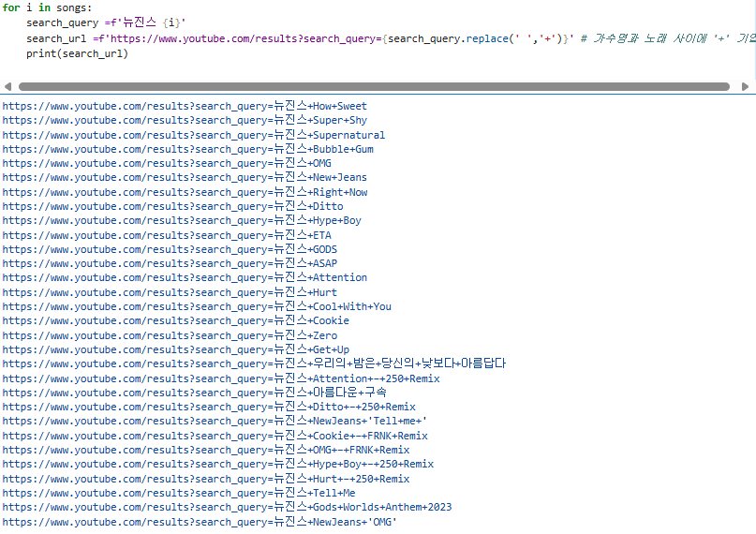756x534 pixels.
Task: Open the NewJeans+'Tell+me+' link
Action: pyautogui.click(x=215, y=421)
